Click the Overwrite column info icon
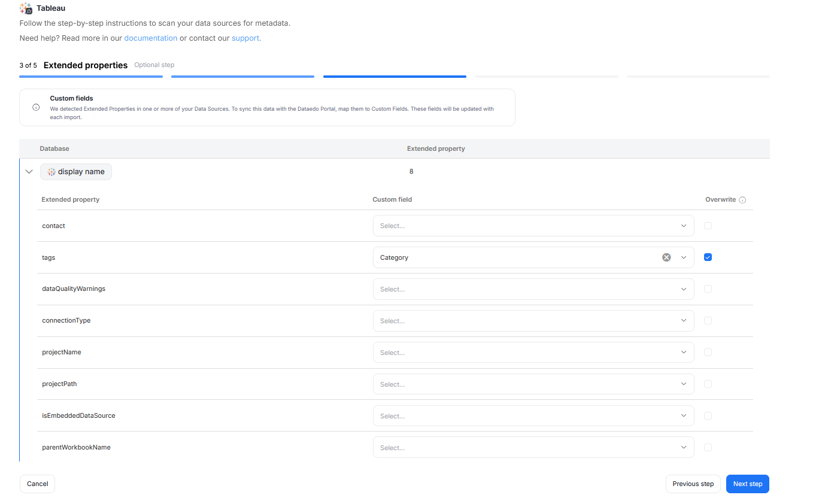Screen dimensions: 813x504 coord(742,200)
